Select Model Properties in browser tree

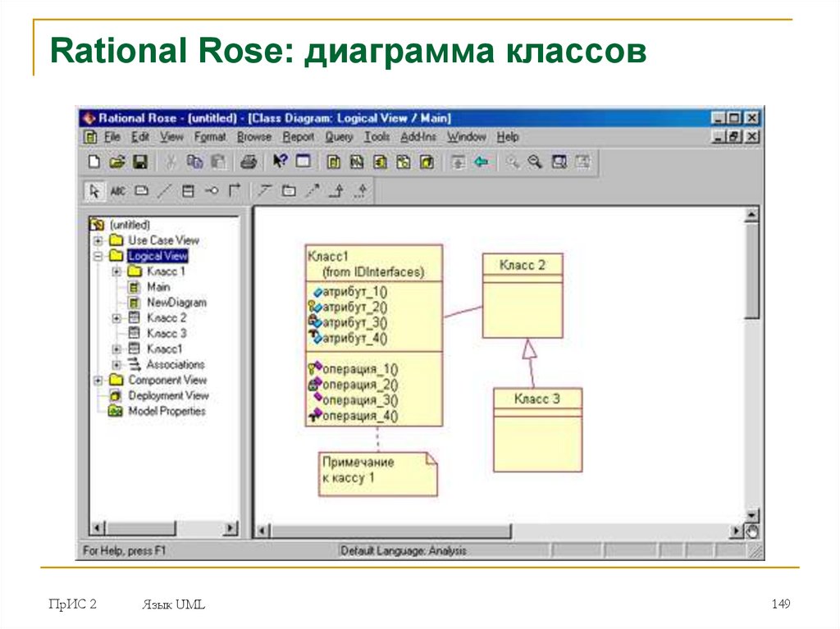click(167, 412)
